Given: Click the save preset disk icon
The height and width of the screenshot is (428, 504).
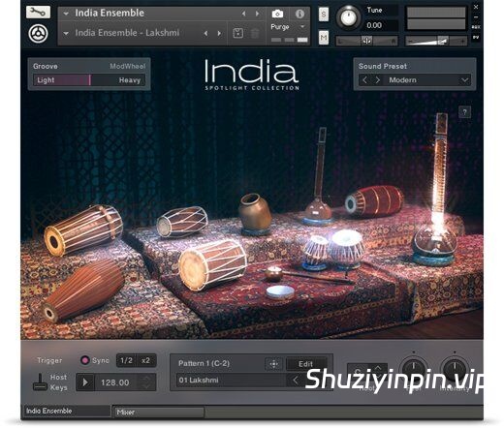Looking at the screenshot, I should (237, 33).
